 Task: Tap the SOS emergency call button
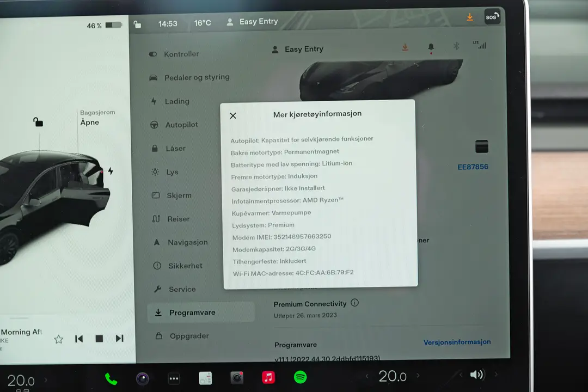click(492, 17)
